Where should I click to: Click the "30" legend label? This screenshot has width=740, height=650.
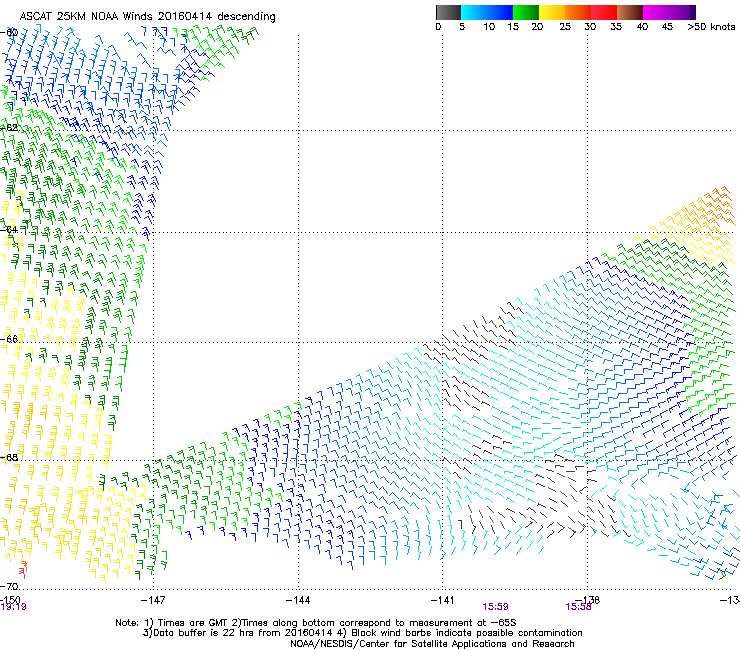click(590, 27)
